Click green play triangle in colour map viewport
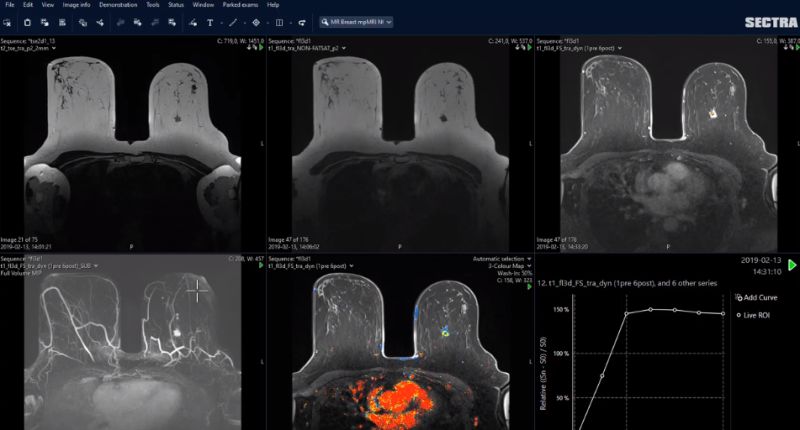 tap(529, 287)
